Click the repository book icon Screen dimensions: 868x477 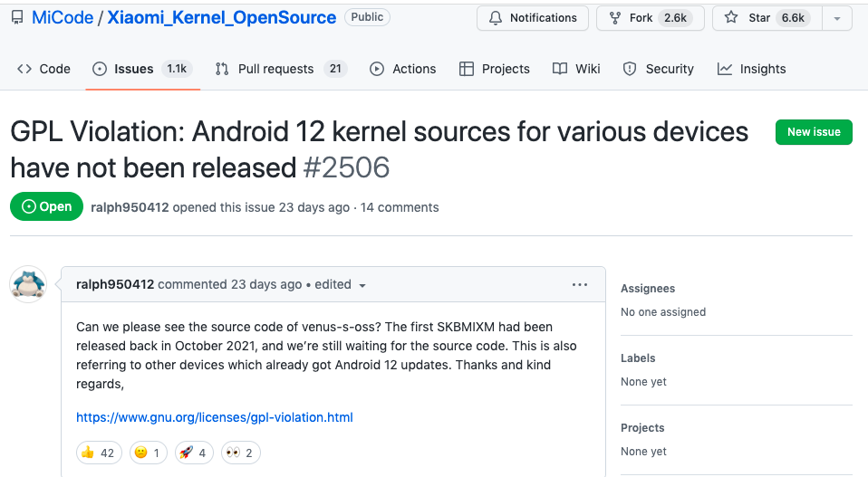pyautogui.click(x=17, y=18)
